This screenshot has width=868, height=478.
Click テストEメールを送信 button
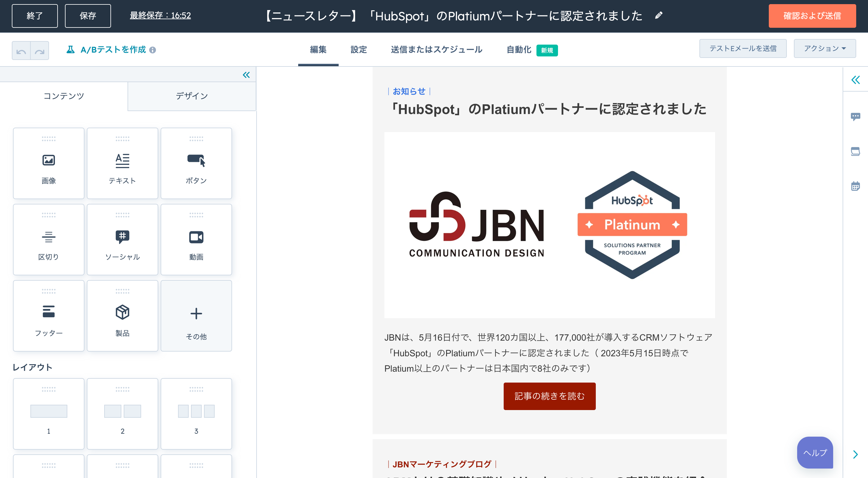[x=743, y=48]
